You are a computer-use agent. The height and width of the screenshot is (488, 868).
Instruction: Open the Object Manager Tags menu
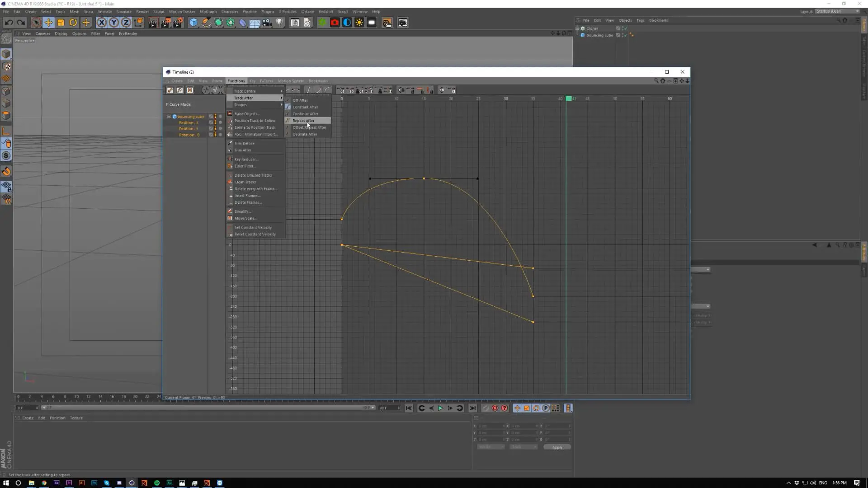coord(640,20)
